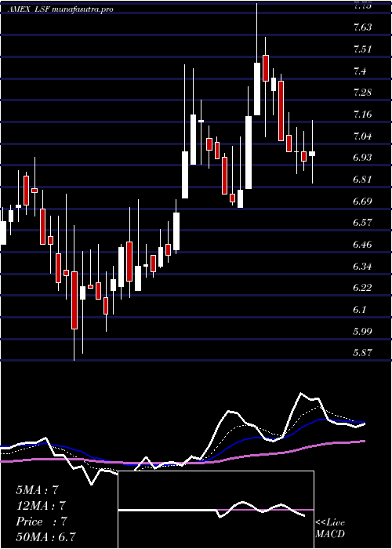The height and width of the screenshot is (549, 392).
Task: Click the 12MA : 7 readout
Action: pyautogui.click(x=41, y=506)
